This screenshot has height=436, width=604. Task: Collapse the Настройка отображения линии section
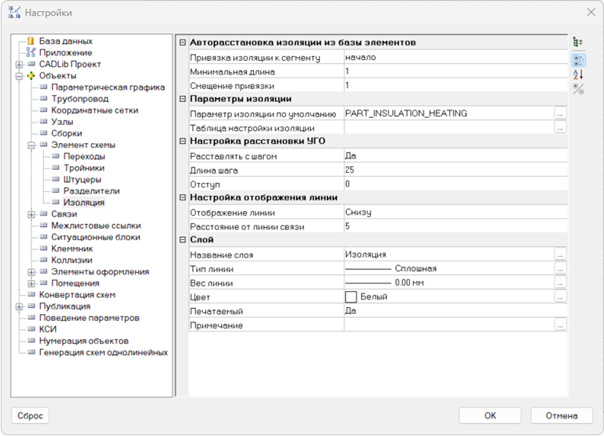(x=183, y=198)
